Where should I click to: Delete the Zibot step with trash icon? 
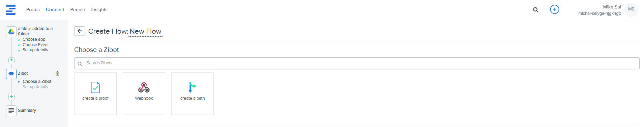pyautogui.click(x=57, y=73)
